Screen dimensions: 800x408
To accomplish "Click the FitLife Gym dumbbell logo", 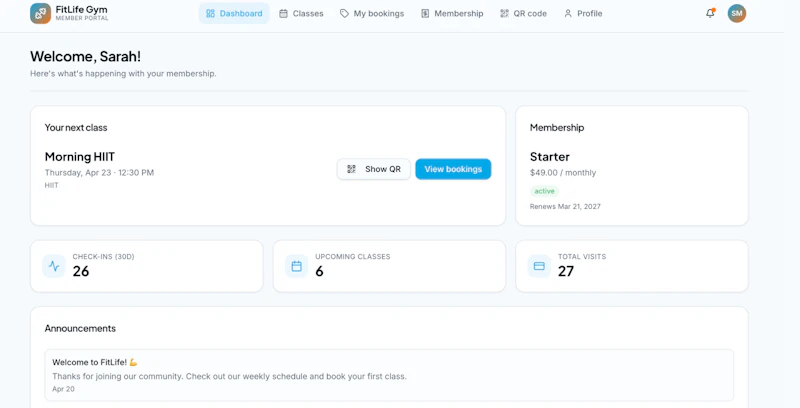I will [40, 13].
